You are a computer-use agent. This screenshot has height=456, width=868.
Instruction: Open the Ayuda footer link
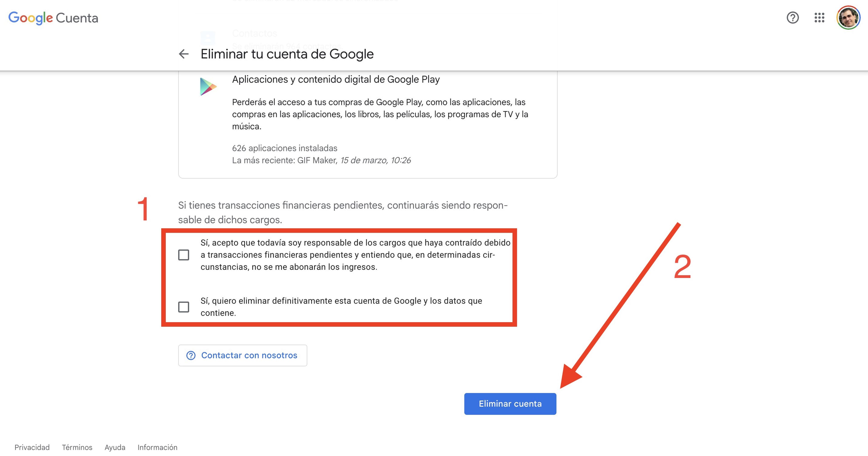[x=115, y=447]
